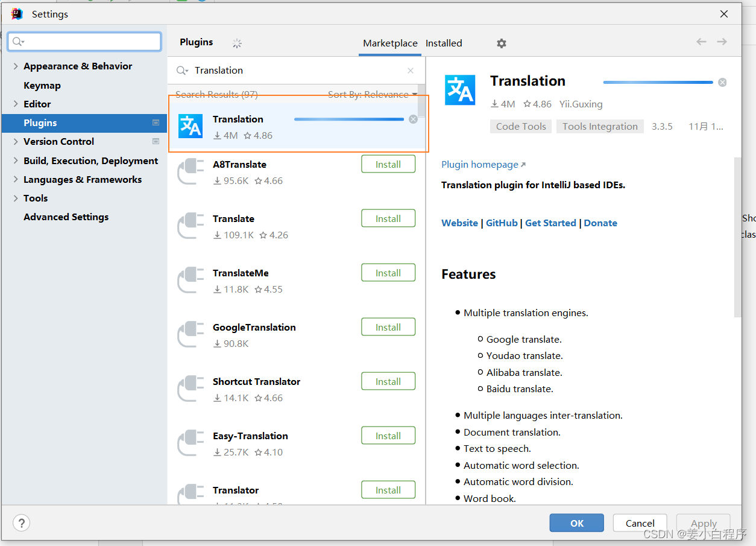Click the Cancel button
The image size is (756, 546).
(640, 523)
